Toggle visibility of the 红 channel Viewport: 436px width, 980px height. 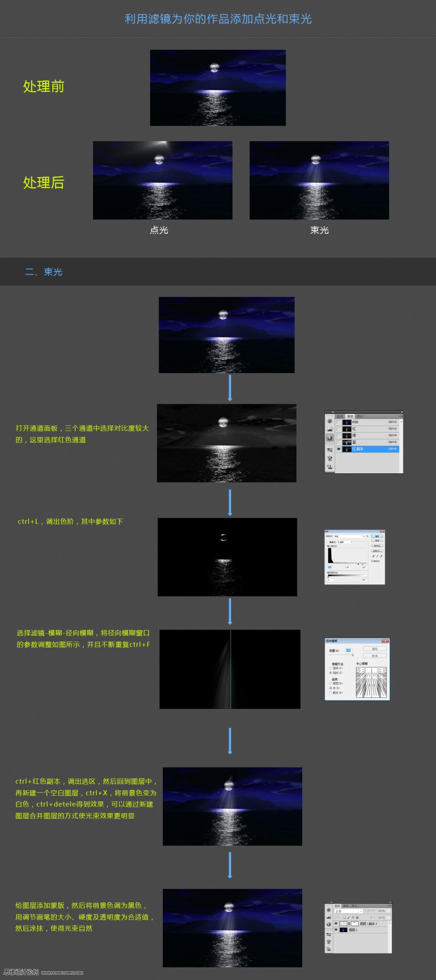point(339,429)
